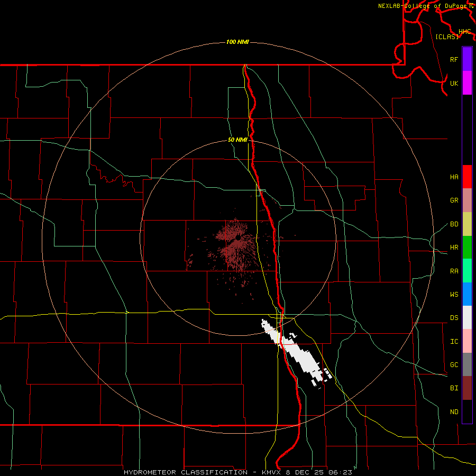Click the white DS color swatch
This screenshot has width=476, height=476.
467,317
